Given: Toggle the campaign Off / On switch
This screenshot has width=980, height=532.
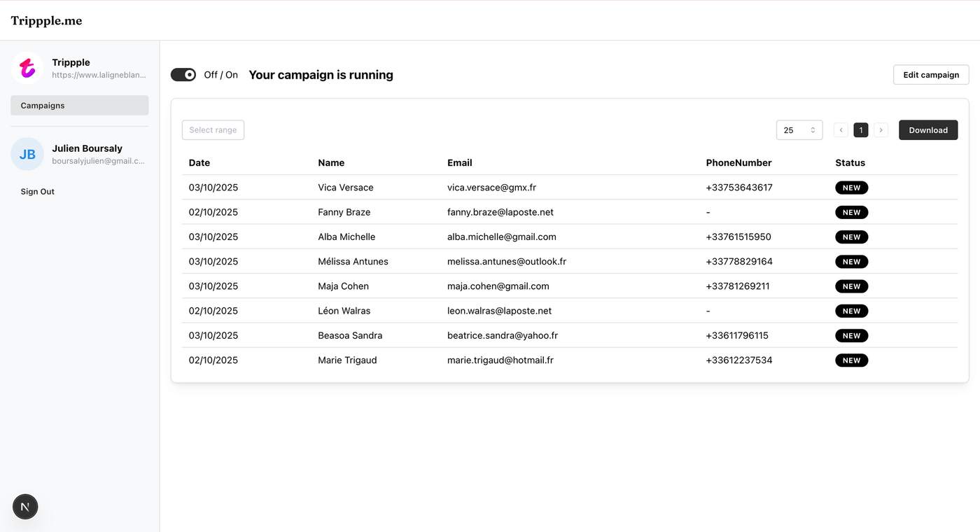Looking at the screenshot, I should coord(183,75).
